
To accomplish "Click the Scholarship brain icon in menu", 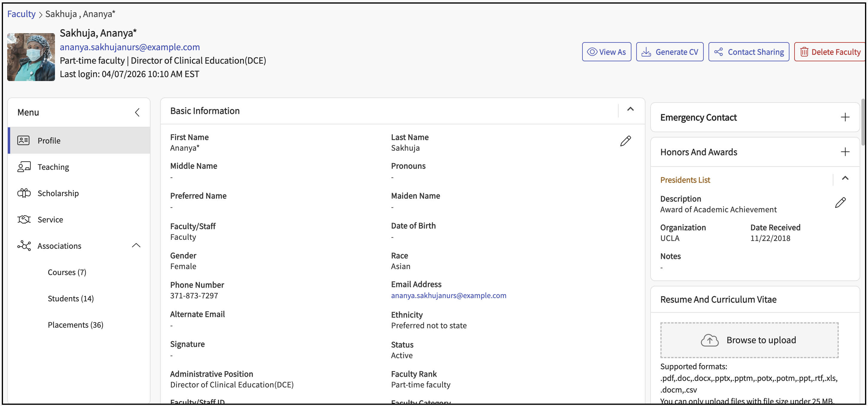I will (24, 193).
